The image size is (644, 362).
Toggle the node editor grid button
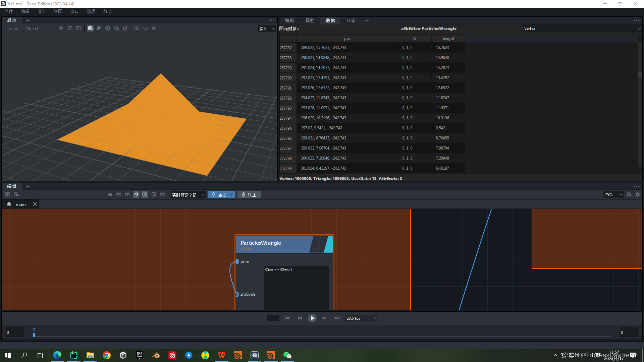click(145, 195)
